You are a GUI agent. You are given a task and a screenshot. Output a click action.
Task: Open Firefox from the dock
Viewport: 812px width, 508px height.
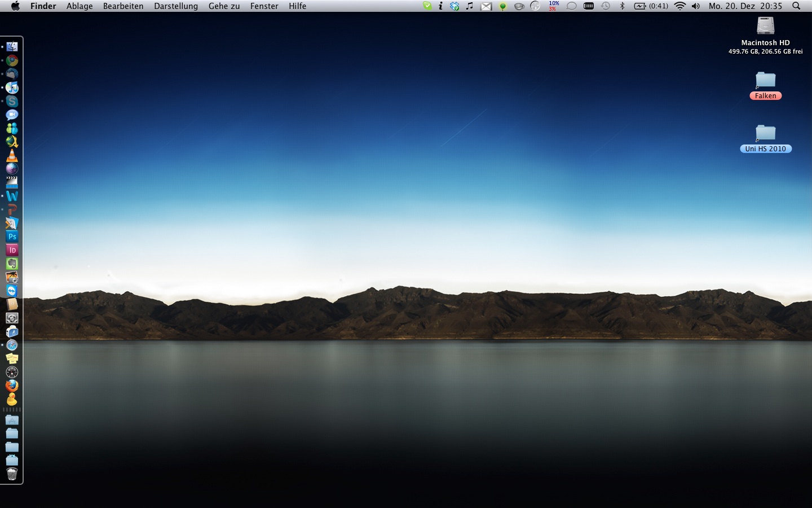pyautogui.click(x=12, y=386)
